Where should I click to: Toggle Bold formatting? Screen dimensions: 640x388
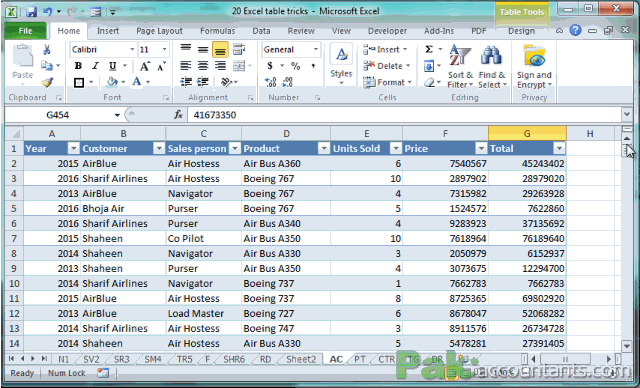78,66
